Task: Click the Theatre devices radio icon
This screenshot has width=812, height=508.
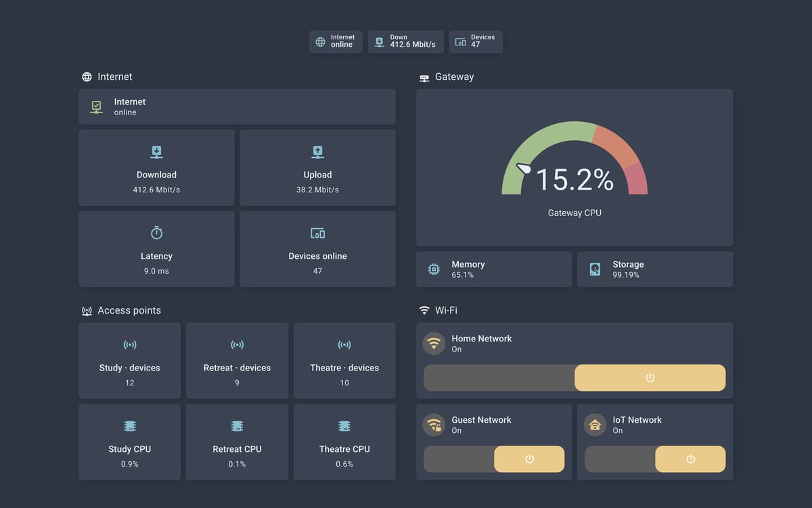Action: tap(344, 345)
